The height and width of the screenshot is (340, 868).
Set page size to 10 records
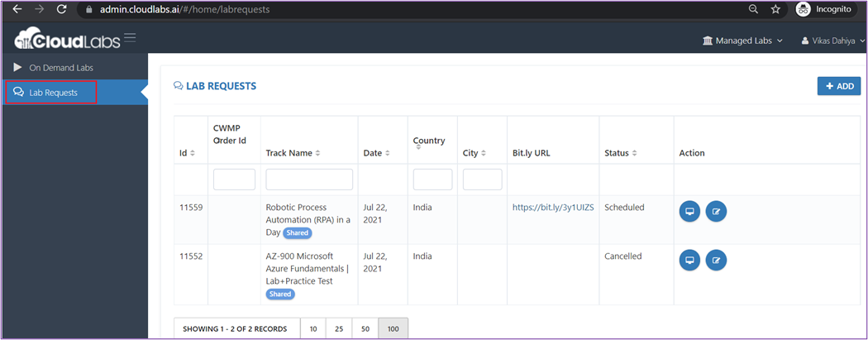click(313, 329)
